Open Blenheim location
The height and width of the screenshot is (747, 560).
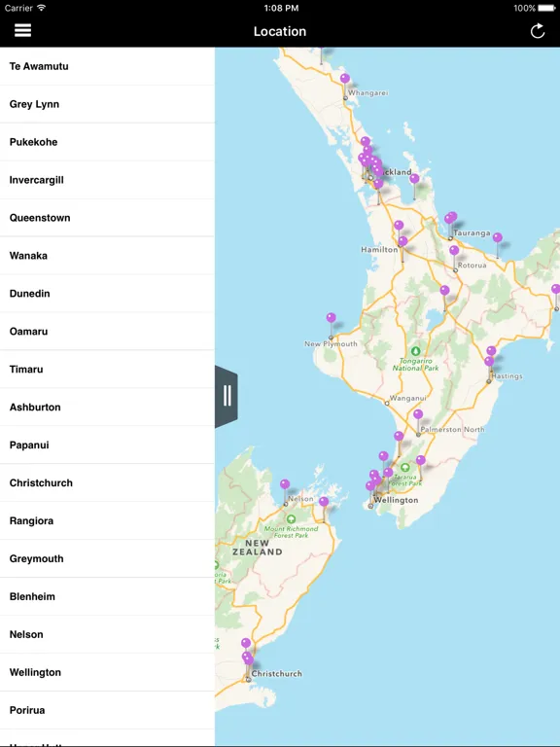[x=107, y=596]
